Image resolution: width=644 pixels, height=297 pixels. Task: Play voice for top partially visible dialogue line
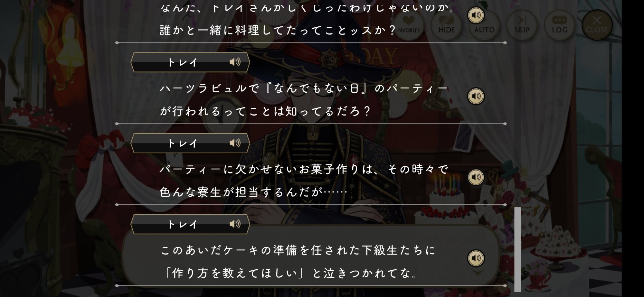pyautogui.click(x=476, y=15)
